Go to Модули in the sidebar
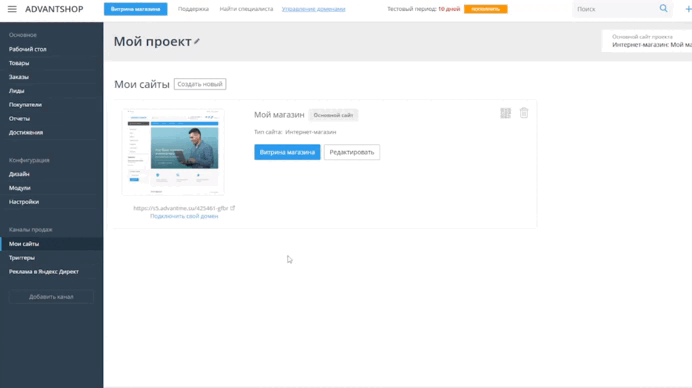Screen dimensions: 692x388 (x=19, y=188)
